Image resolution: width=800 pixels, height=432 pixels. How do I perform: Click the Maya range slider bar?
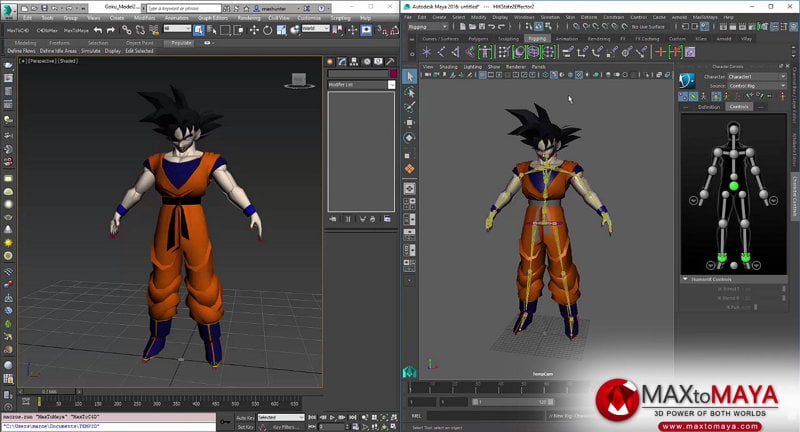tap(512, 402)
